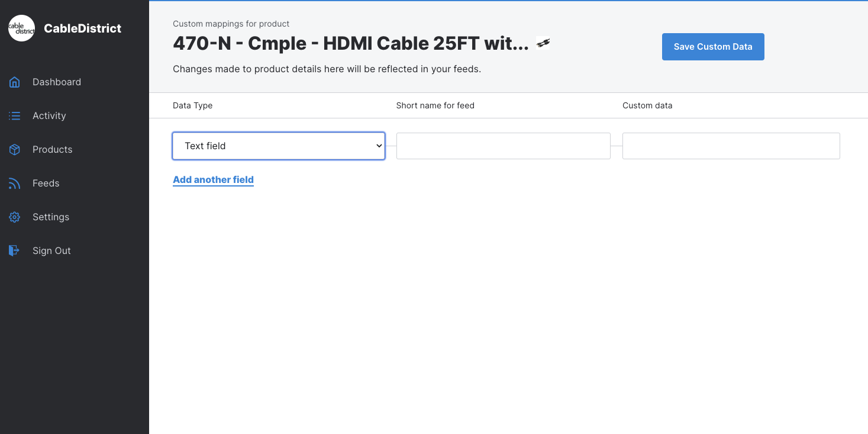868x434 pixels.
Task: Navigate to the Feeds text menu item
Action: click(46, 184)
